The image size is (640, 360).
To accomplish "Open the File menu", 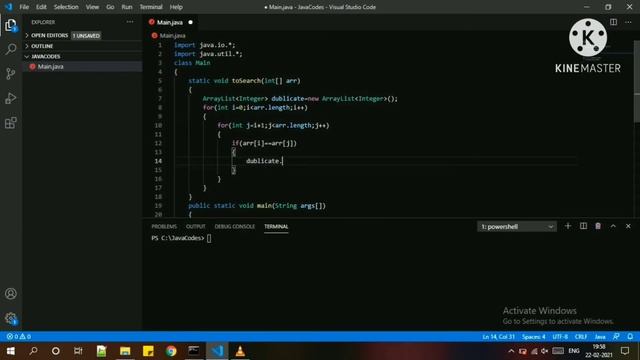I will (x=24, y=7).
